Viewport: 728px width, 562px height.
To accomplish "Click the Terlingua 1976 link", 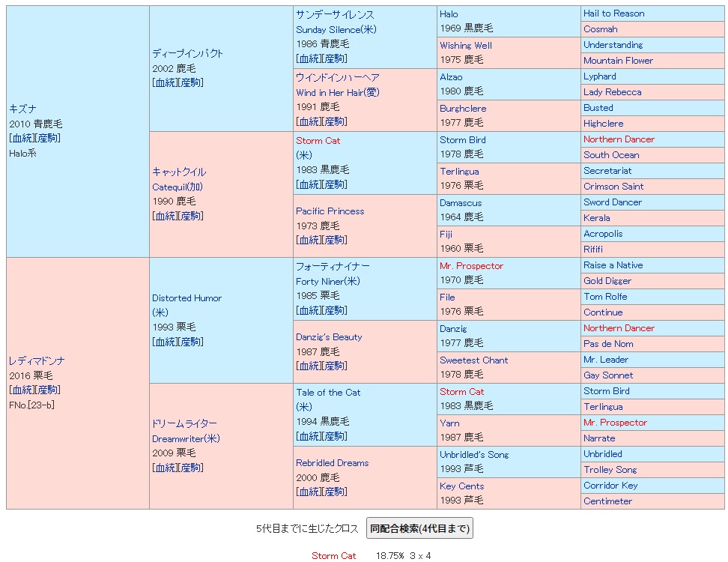I will 459,172.
